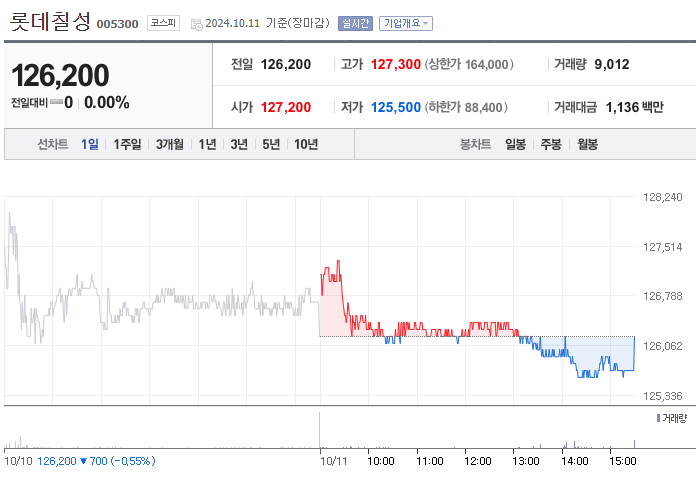Viewport: 696px width, 481px height.
Task: Click the 126,062 y-axis label
Action: point(662,346)
